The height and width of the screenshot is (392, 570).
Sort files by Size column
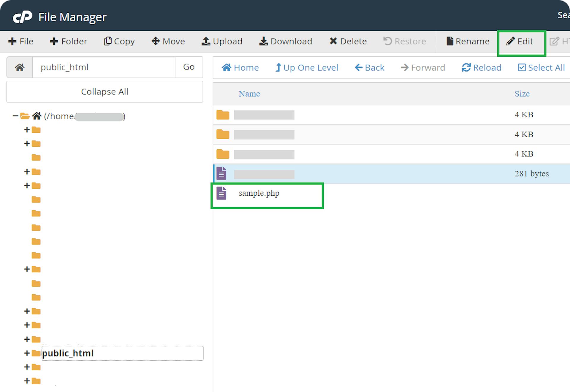tap(522, 94)
